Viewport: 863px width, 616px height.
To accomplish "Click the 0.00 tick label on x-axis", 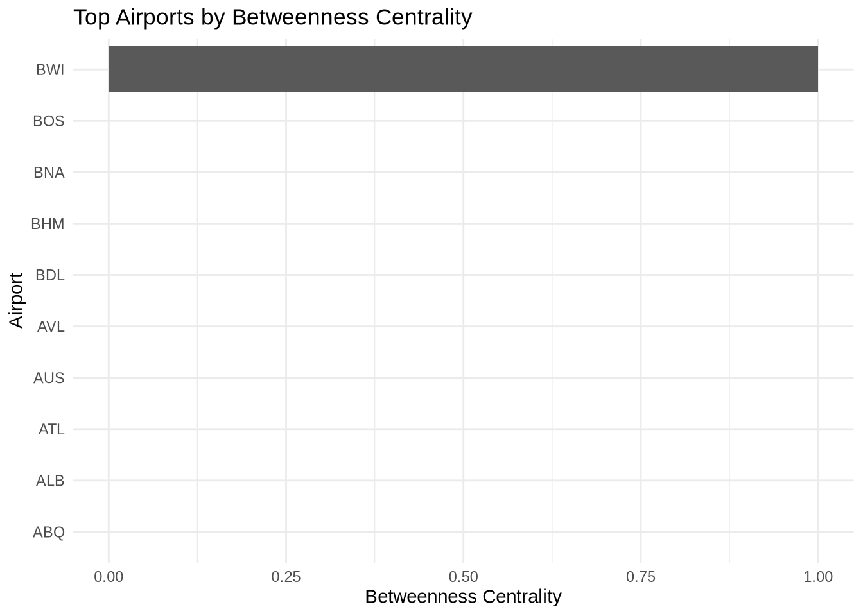I will 109,577.
